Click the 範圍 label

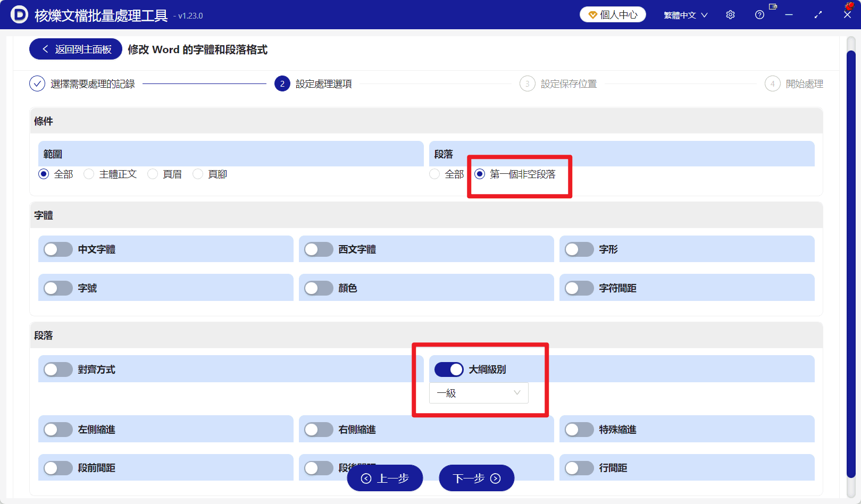[x=53, y=154]
